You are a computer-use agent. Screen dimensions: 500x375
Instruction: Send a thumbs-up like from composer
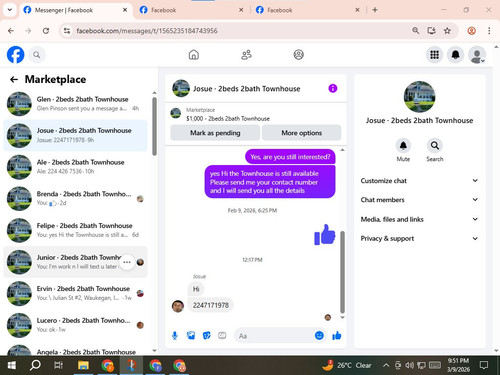click(x=337, y=335)
